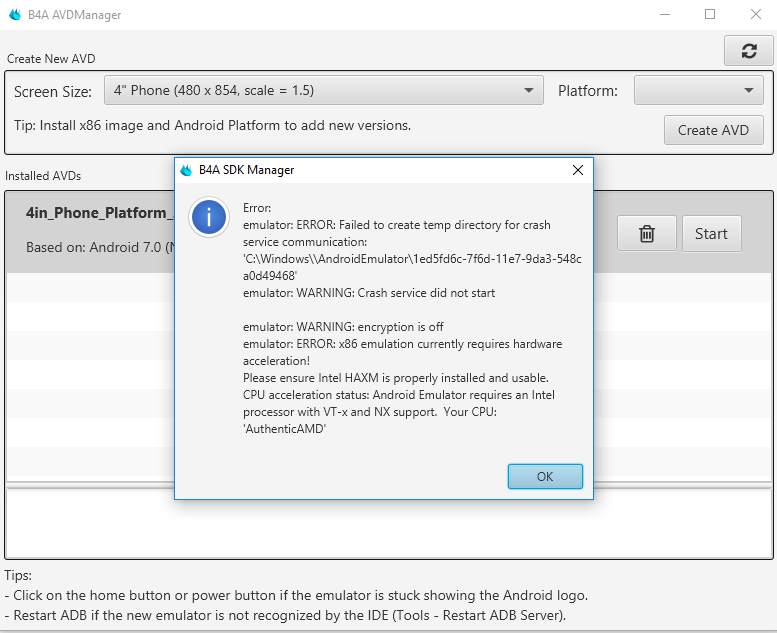
Task: Click the B4A SDK Manager dialog title text
Action: 246,170
